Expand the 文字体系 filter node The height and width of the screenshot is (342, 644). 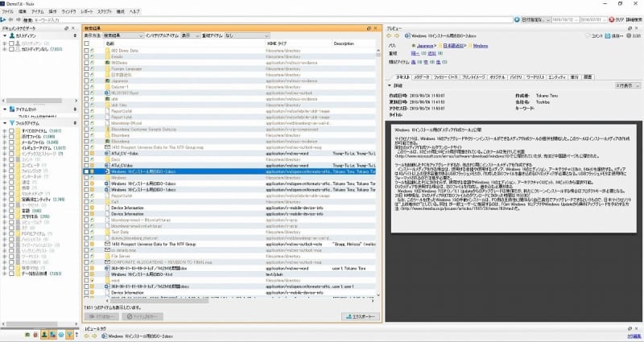5,216
